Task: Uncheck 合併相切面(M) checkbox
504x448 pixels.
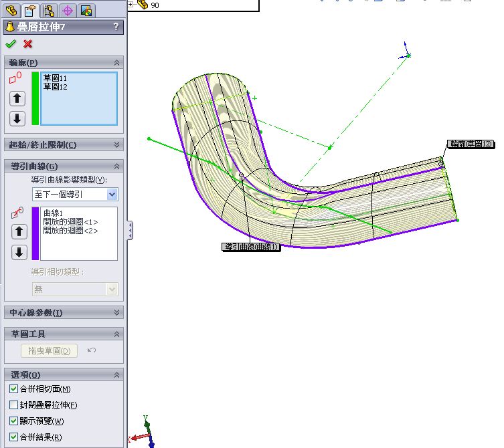Action: (x=13, y=389)
